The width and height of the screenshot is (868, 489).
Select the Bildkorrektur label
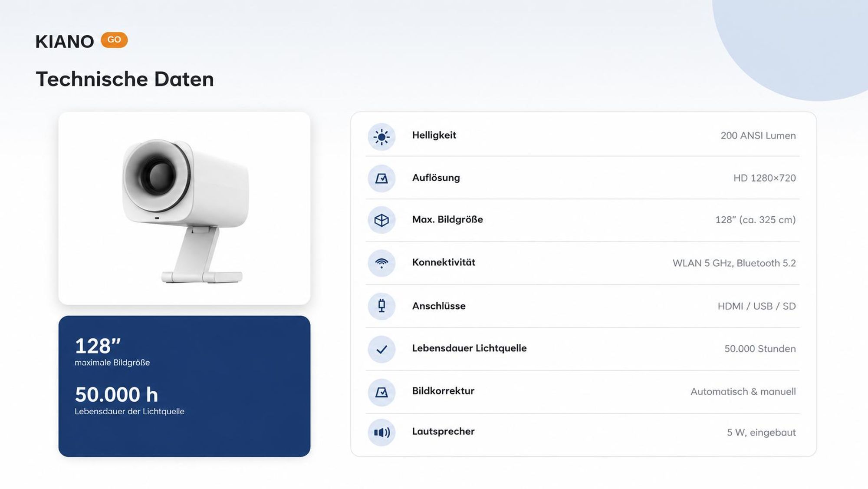[x=443, y=391]
